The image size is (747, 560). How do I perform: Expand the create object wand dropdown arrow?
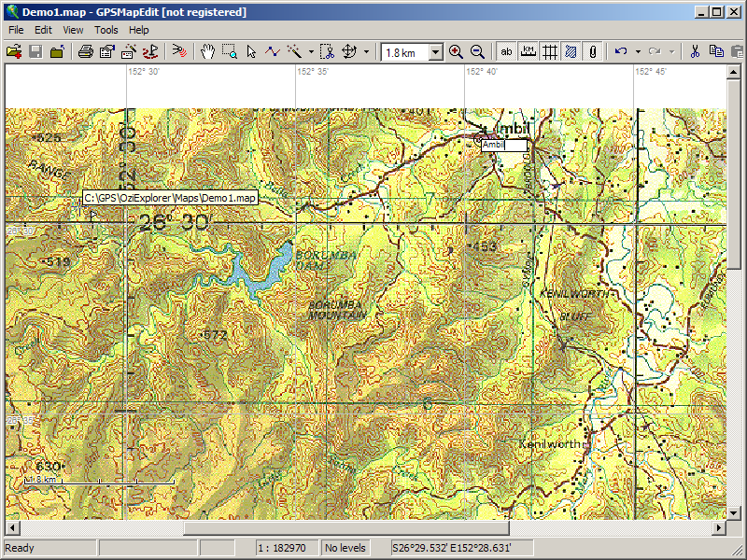311,52
